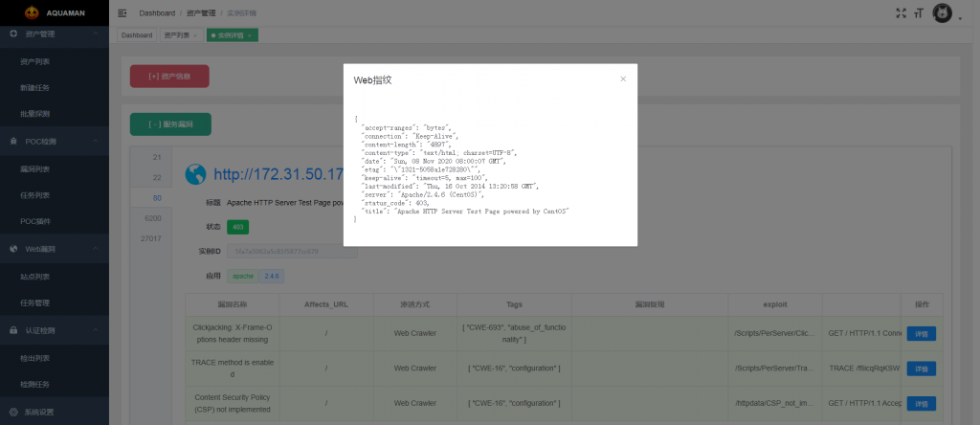
Task: Close the 资产列表 page tab
Action: click(195, 35)
